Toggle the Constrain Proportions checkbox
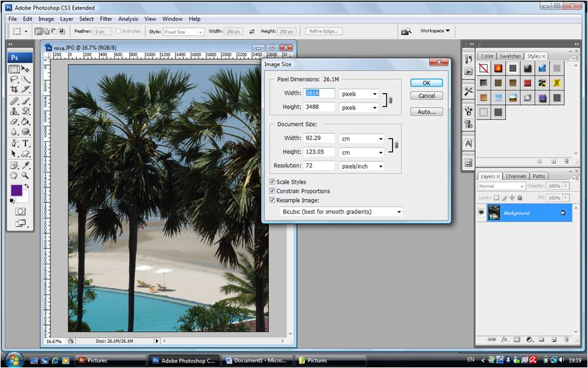588x368 pixels. point(272,191)
